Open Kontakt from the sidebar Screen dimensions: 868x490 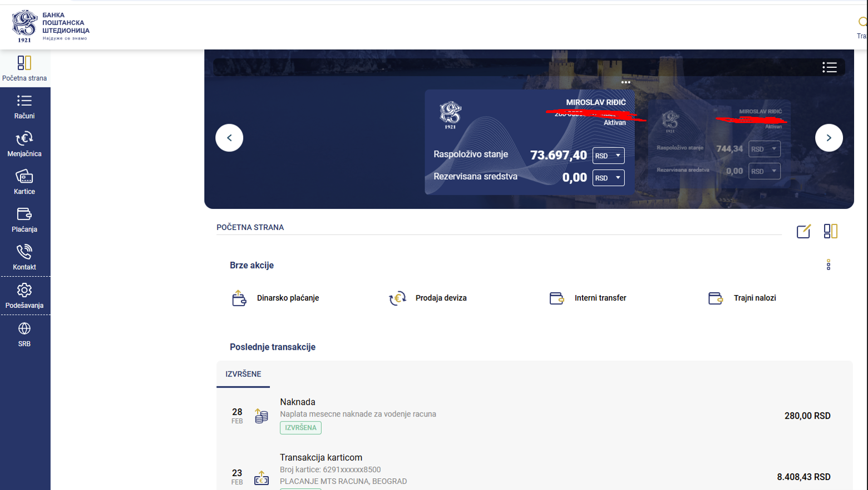point(24,258)
